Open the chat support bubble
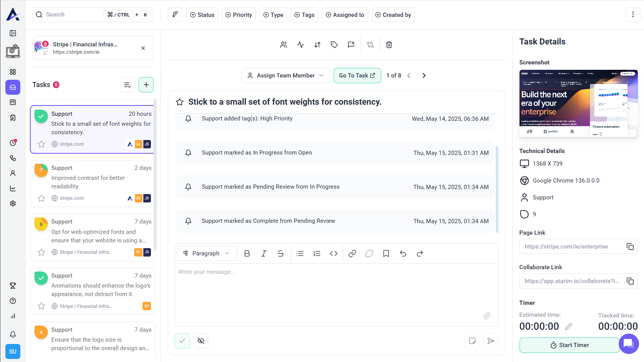The image size is (644, 362). click(629, 344)
